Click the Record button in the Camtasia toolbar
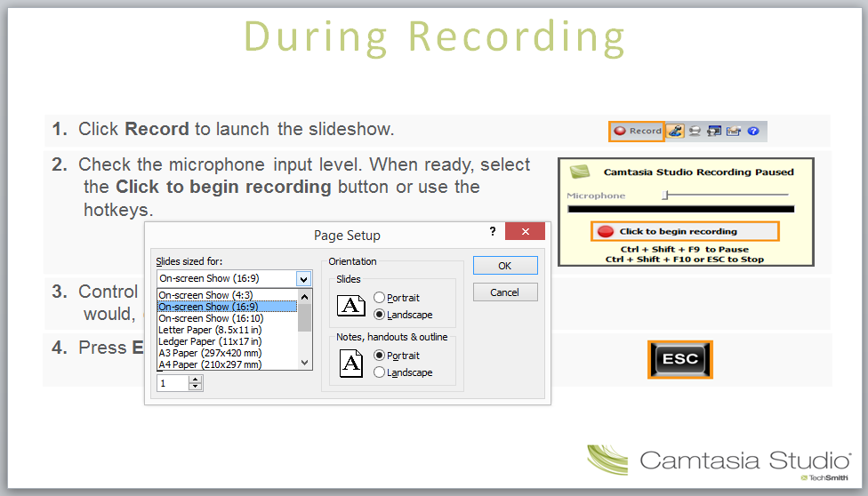868x496 pixels. point(637,131)
